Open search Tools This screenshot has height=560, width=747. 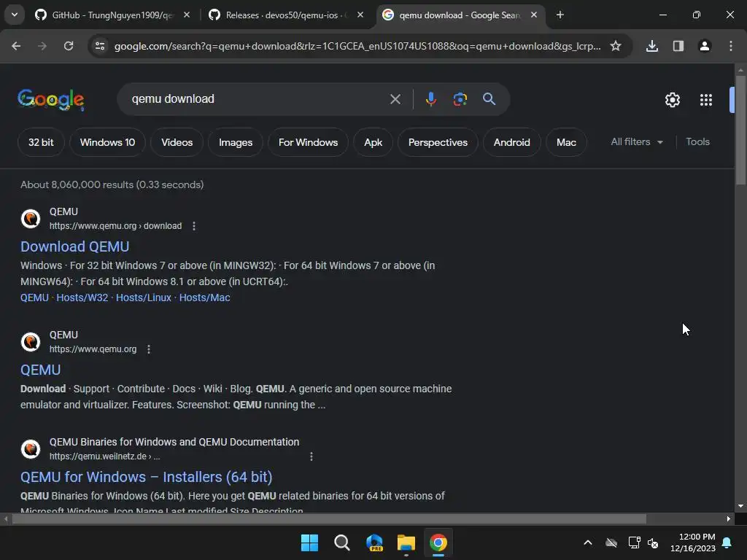click(697, 142)
